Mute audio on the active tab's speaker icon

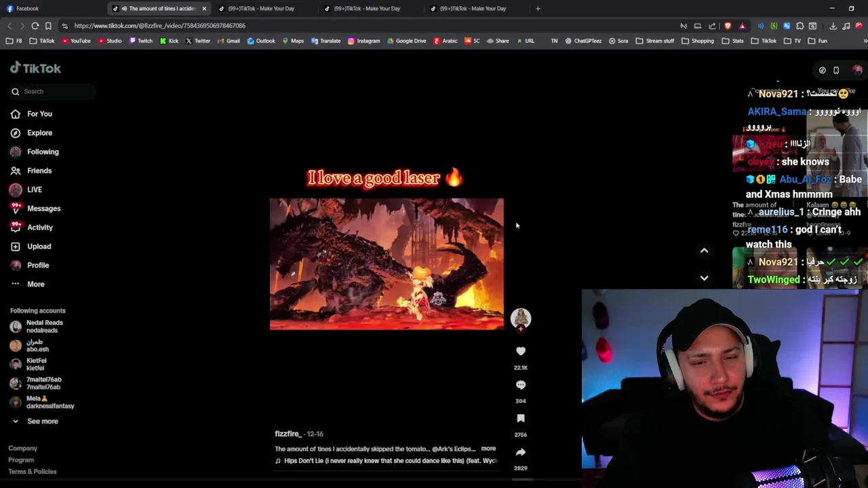pos(123,9)
